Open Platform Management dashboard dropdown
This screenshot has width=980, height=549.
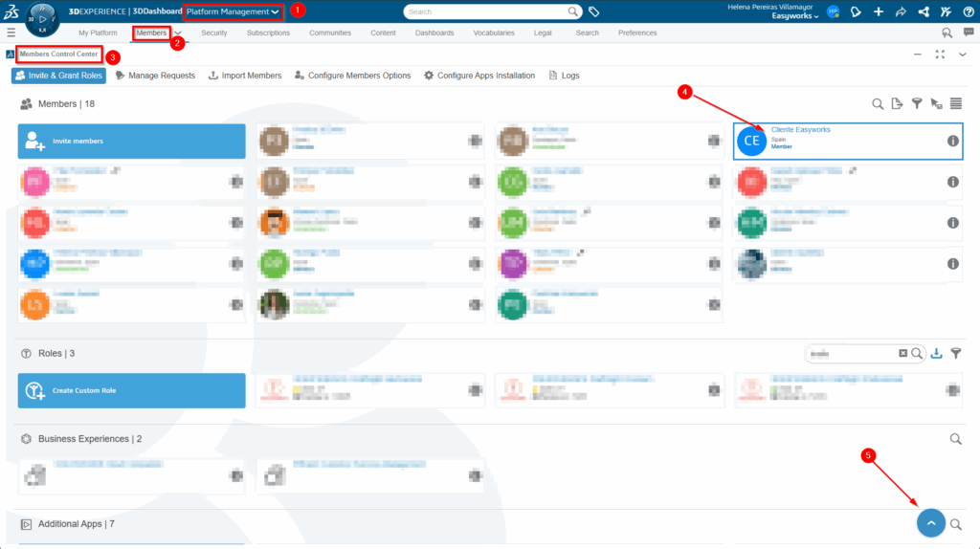click(233, 11)
